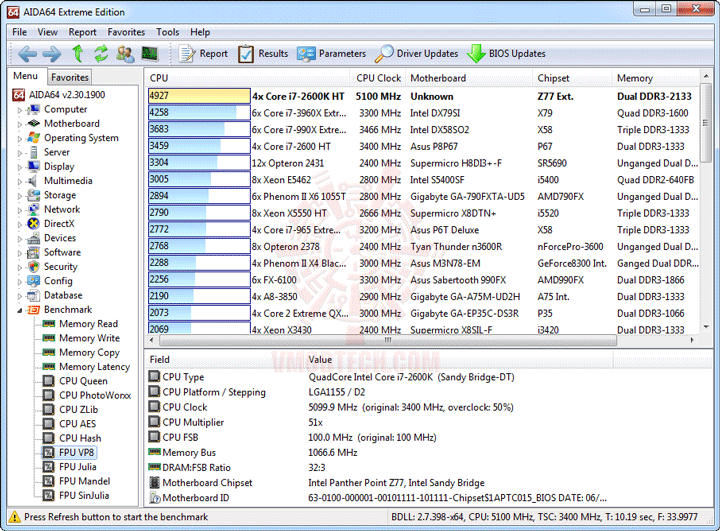This screenshot has height=531, width=720.
Task: Click the users icon in the toolbar
Action: click(125, 54)
